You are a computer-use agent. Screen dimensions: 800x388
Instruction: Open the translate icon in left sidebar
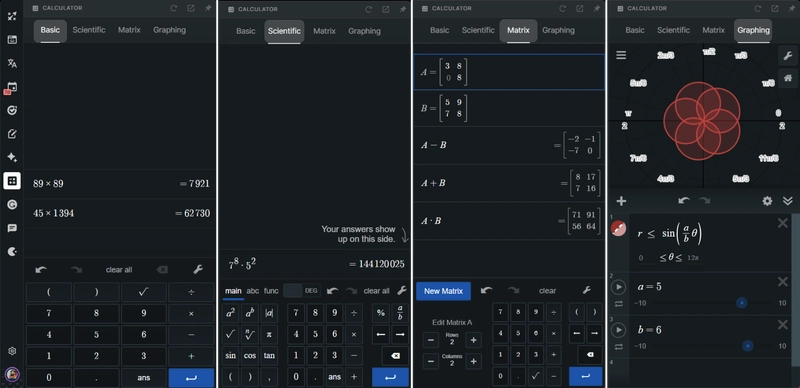(12, 63)
